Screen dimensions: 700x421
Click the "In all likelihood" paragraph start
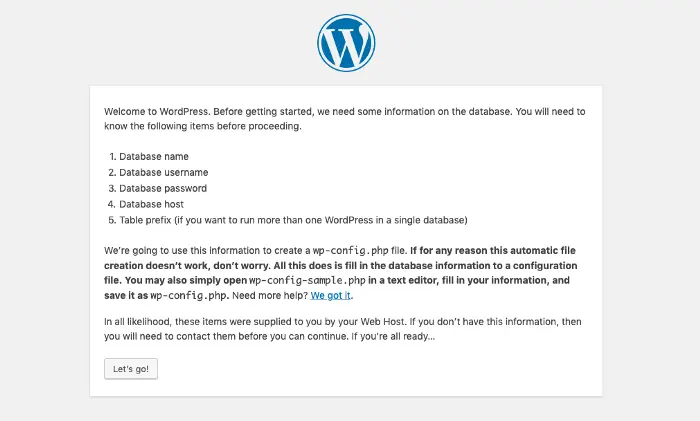(x=139, y=321)
